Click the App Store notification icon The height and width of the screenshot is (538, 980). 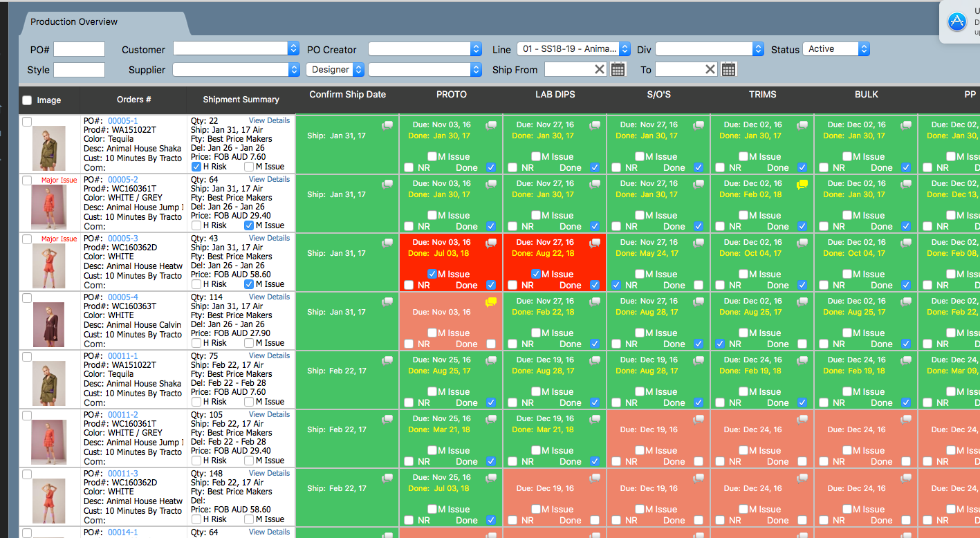tap(957, 21)
